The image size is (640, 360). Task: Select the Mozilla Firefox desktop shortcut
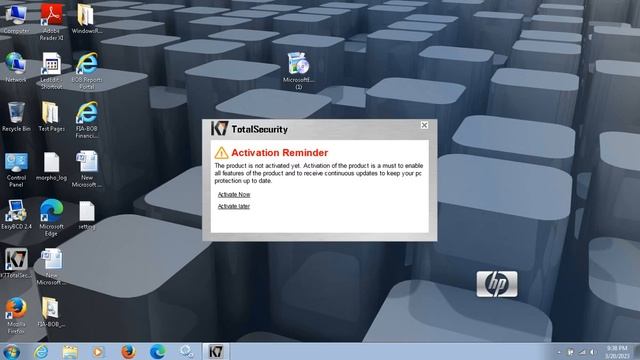pyautogui.click(x=16, y=316)
